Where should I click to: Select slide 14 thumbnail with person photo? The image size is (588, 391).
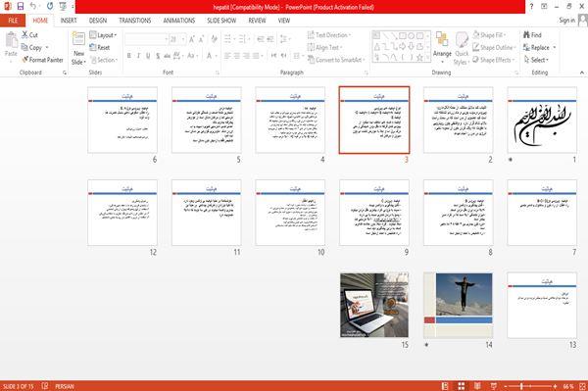[x=458, y=305]
